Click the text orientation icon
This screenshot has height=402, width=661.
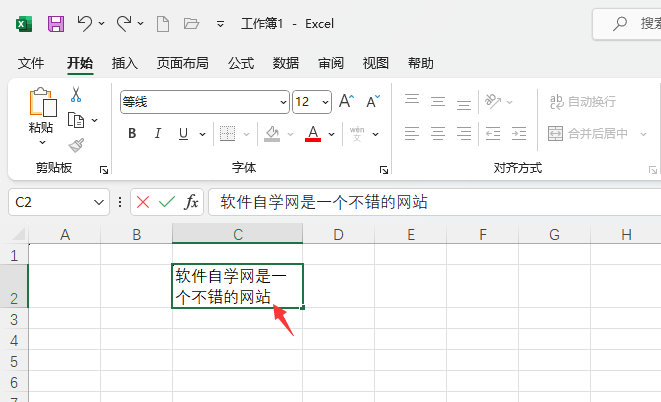tap(492, 102)
